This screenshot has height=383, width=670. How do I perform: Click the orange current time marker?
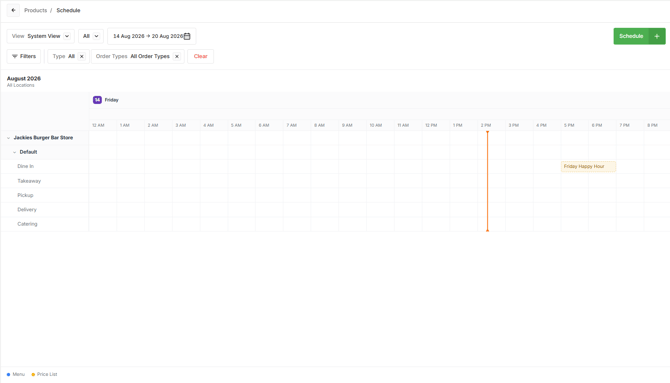[x=488, y=181]
